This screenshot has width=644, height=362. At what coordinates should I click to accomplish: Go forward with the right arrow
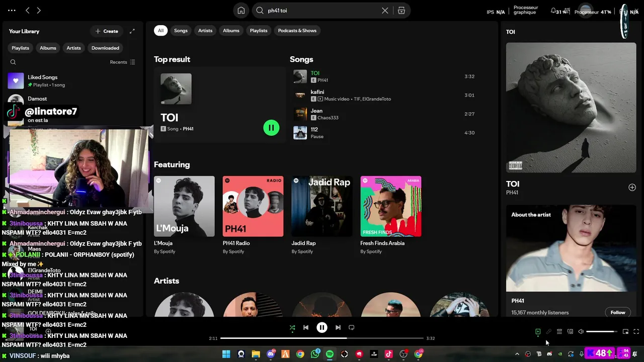coord(39,10)
